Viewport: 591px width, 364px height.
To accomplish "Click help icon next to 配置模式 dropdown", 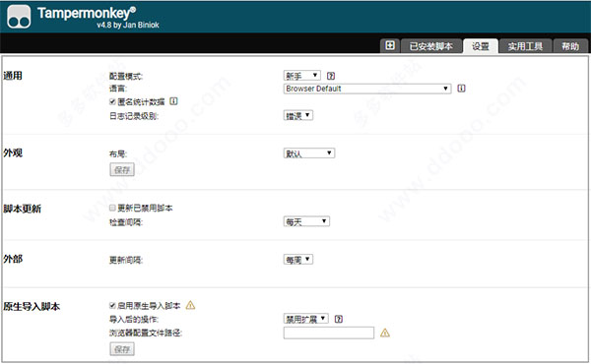I will pyautogui.click(x=331, y=76).
